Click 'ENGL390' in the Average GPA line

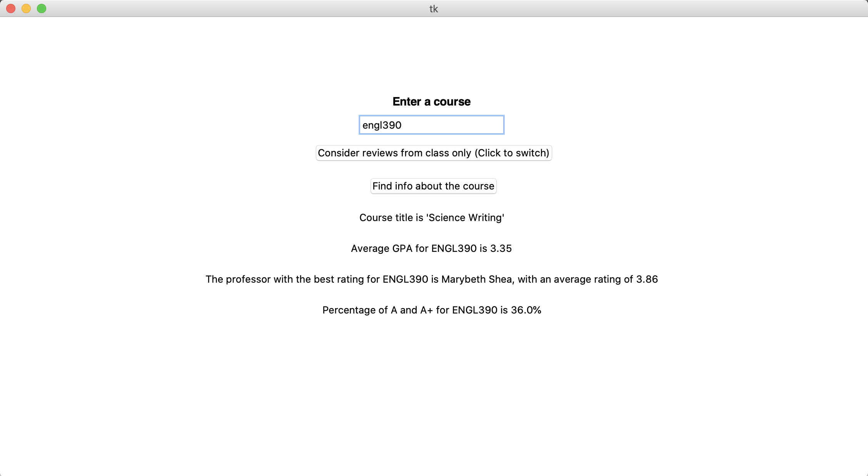(454, 248)
